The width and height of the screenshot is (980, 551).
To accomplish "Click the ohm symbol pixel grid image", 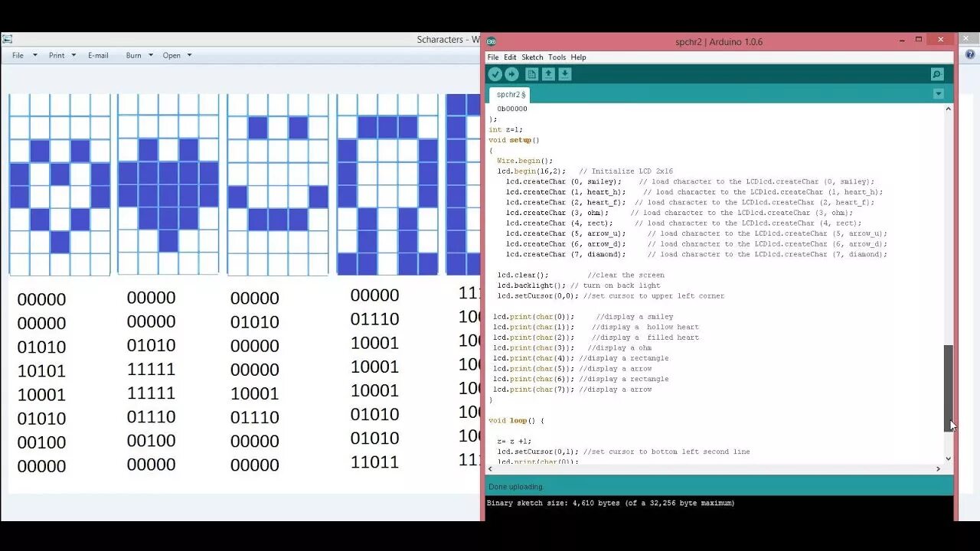I will point(388,184).
